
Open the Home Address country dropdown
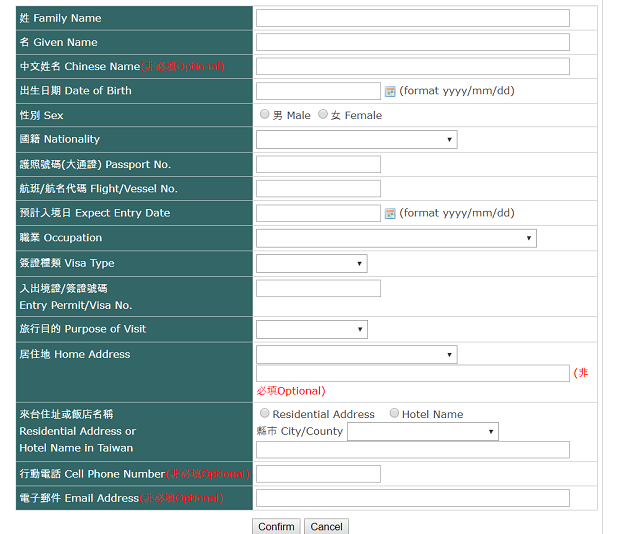pyautogui.click(x=356, y=354)
